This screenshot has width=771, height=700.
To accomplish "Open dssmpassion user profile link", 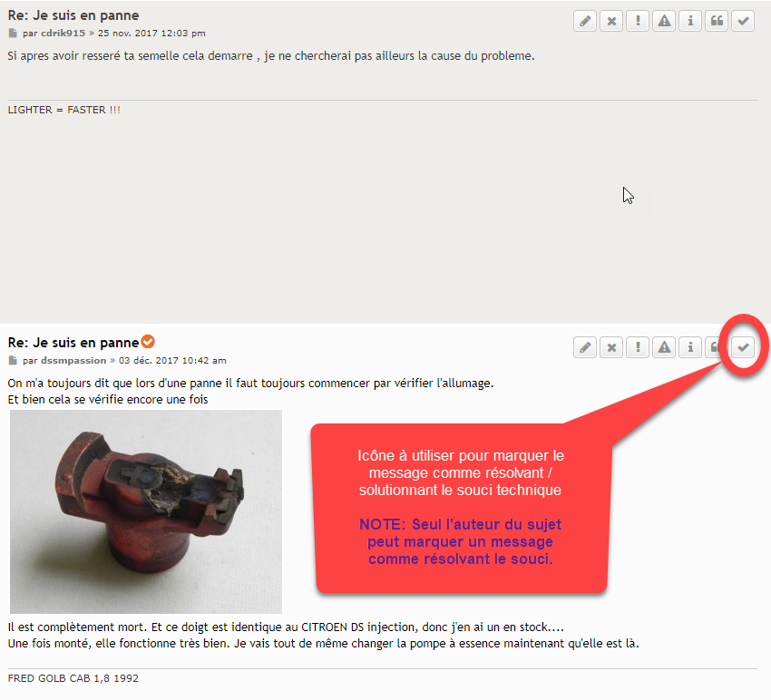I will coord(73,360).
